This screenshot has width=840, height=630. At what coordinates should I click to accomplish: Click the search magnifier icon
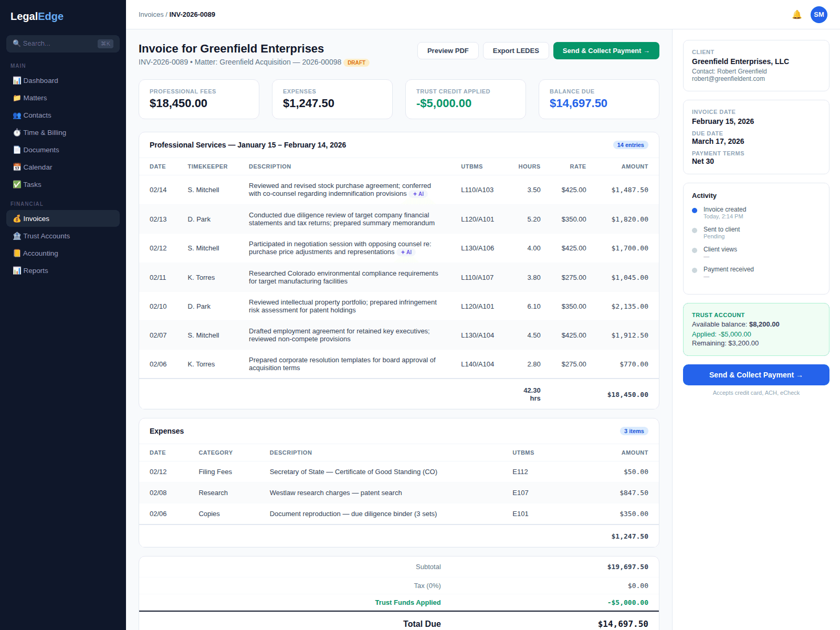pyautogui.click(x=17, y=44)
